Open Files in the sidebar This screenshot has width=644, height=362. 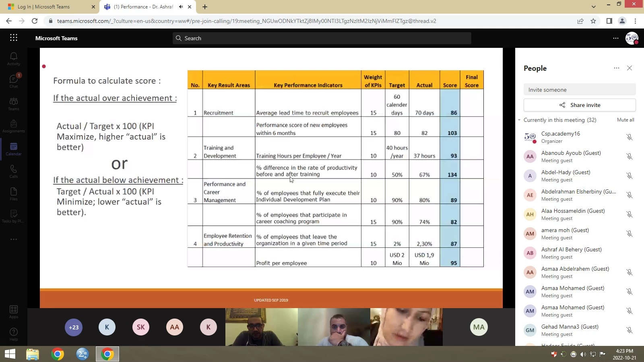coord(14,193)
